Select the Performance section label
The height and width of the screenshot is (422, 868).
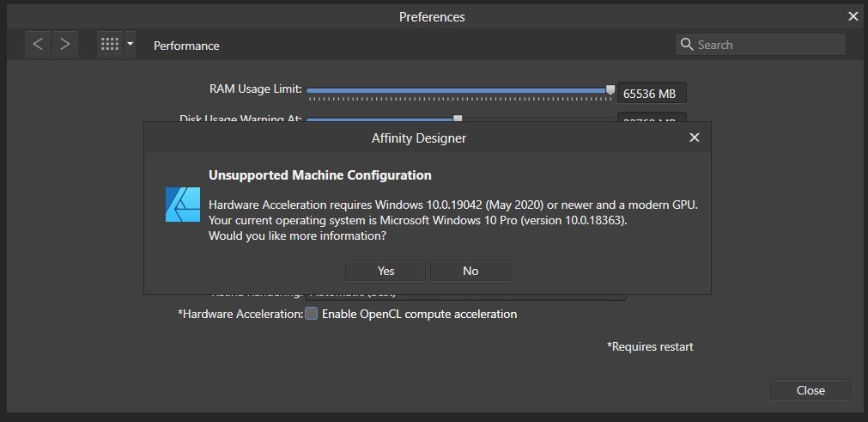(x=186, y=46)
